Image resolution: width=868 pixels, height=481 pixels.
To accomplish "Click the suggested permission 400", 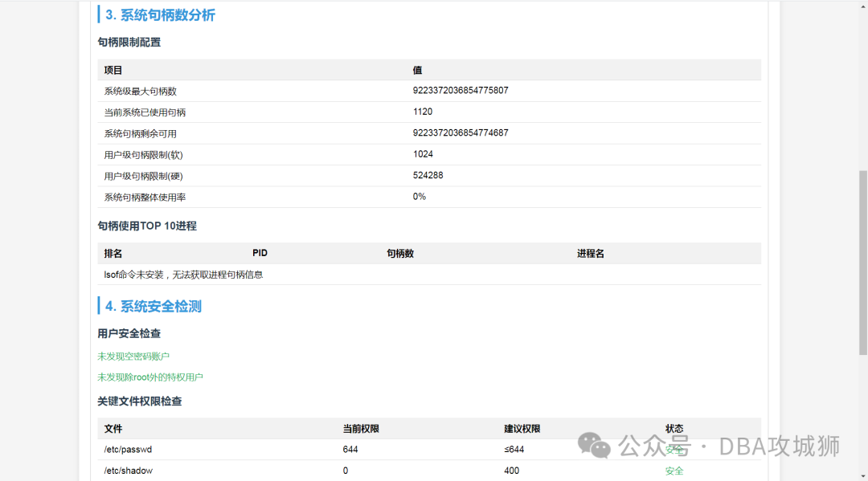I will click(511, 471).
